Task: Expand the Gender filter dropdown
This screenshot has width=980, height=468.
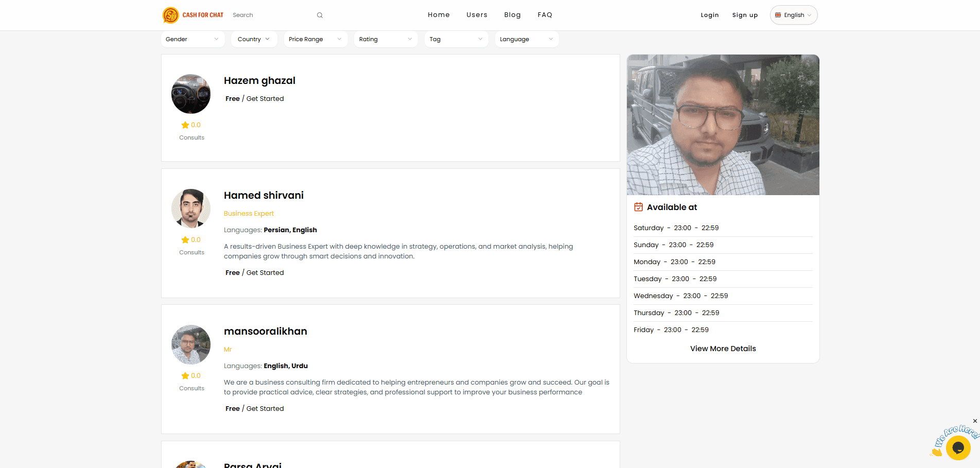Action: pos(192,39)
